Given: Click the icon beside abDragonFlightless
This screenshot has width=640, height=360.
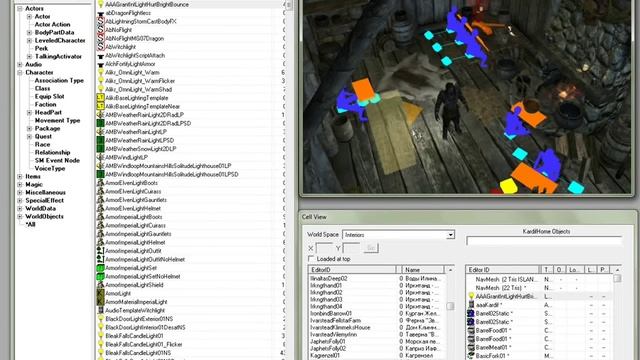Looking at the screenshot, I should [x=100, y=13].
